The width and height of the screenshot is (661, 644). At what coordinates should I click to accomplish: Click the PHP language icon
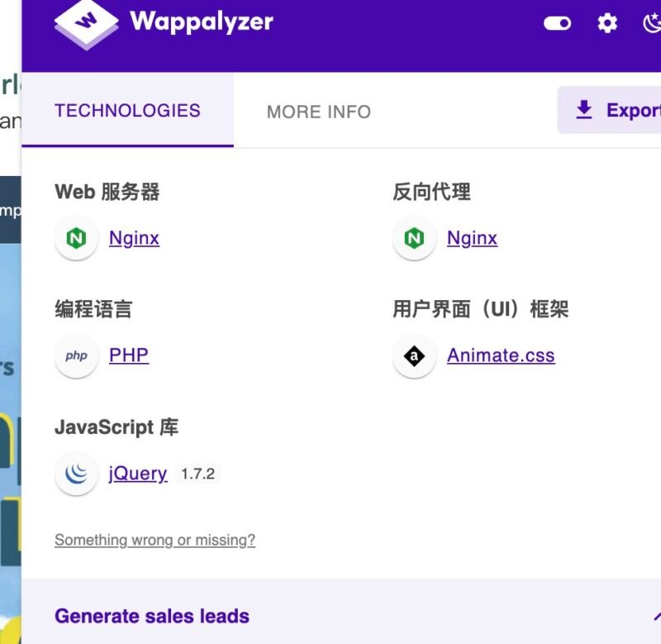click(x=76, y=355)
